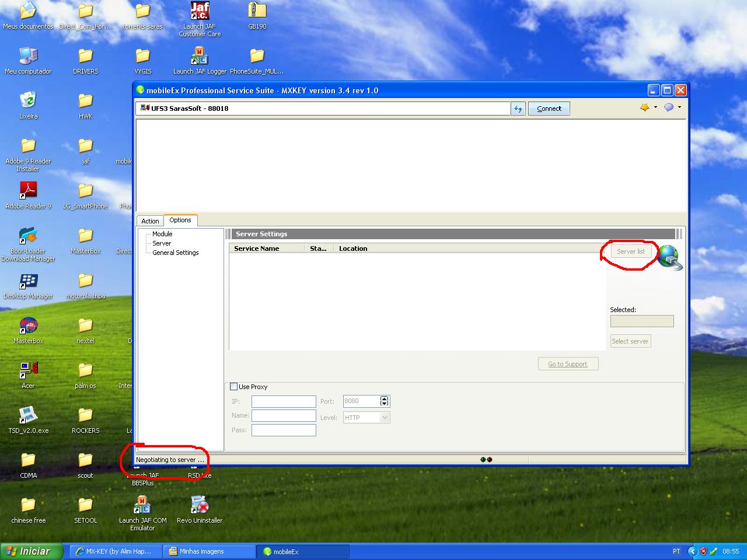The width and height of the screenshot is (747, 560).
Task: Open dropdown arrow next to chat bubble
Action: (x=679, y=107)
